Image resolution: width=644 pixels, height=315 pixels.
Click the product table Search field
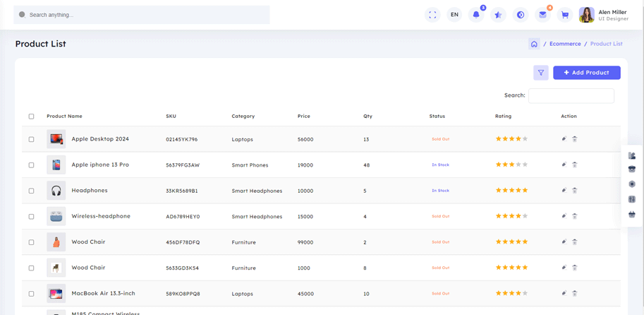571,95
